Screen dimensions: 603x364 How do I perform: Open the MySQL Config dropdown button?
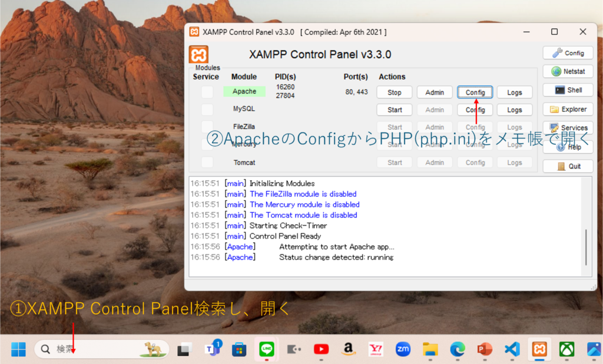pos(475,110)
